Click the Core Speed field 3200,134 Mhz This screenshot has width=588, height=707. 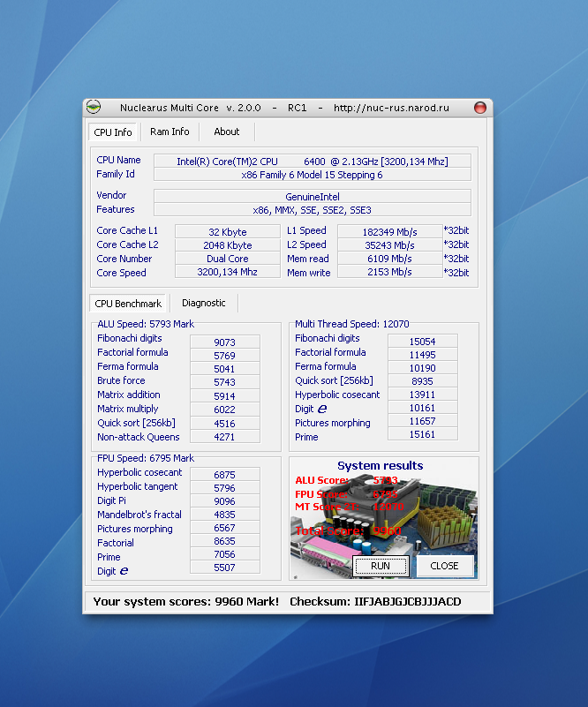228,272
